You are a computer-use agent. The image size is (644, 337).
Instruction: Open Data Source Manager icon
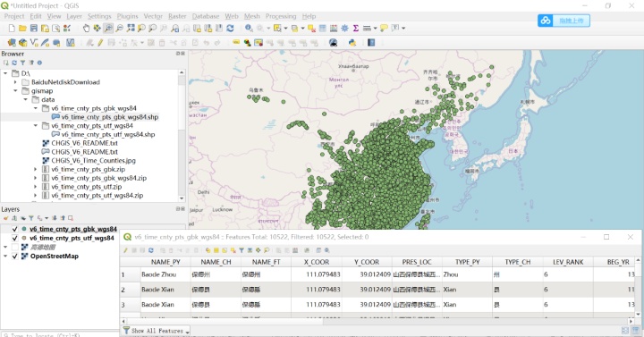pos(12,43)
